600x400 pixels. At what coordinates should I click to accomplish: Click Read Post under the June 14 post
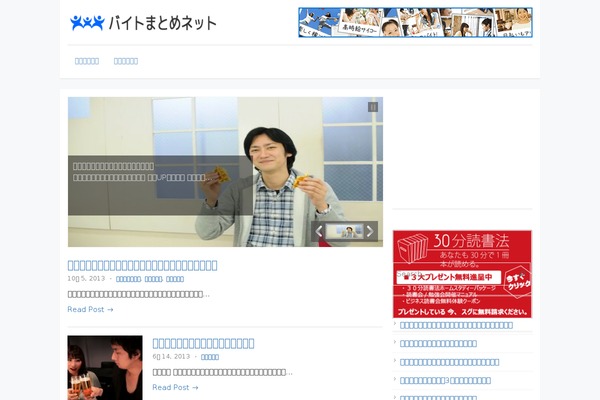tap(175, 387)
